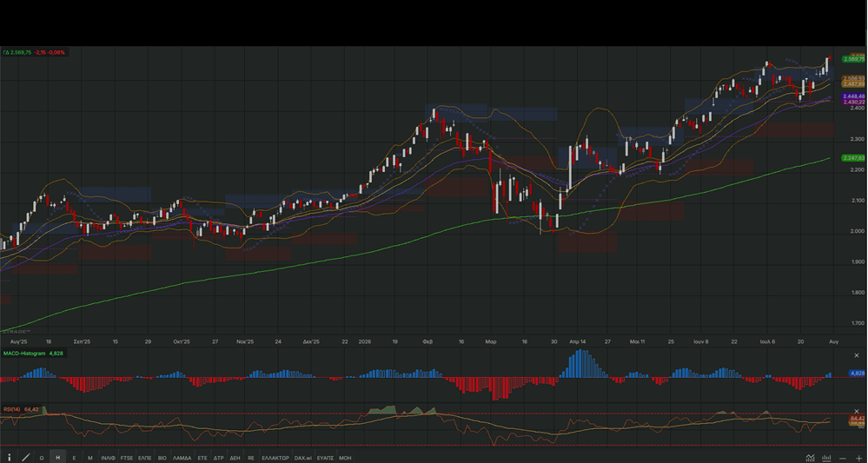Load the ΕΥΑΠΣ symbol chart

pyautogui.click(x=325, y=458)
